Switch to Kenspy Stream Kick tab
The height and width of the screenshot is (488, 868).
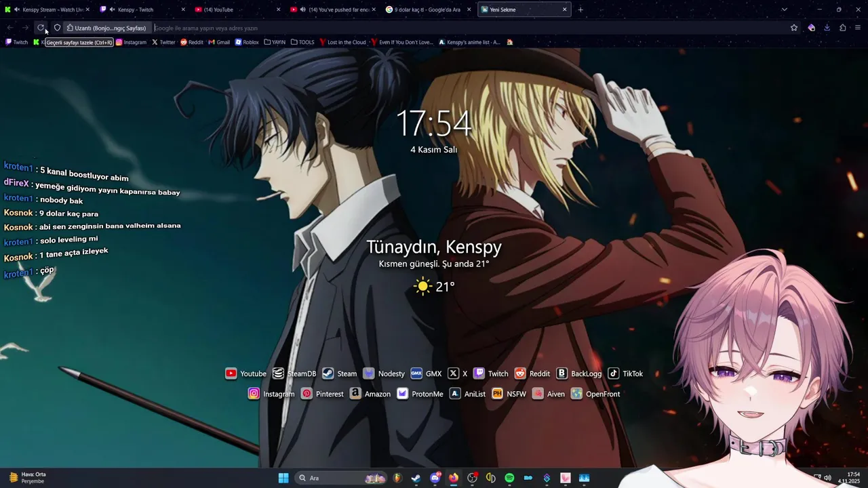coord(47,9)
